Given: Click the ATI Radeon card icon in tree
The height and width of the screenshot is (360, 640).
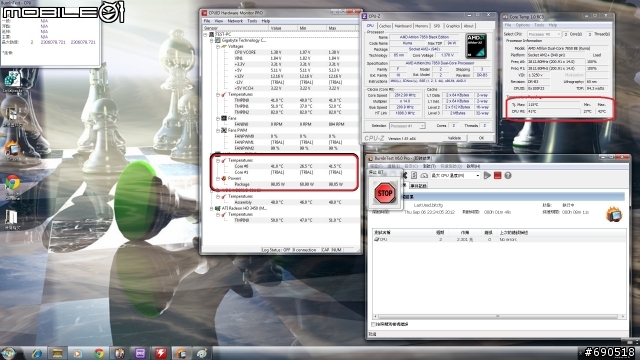Looking at the screenshot, I should (218, 208).
